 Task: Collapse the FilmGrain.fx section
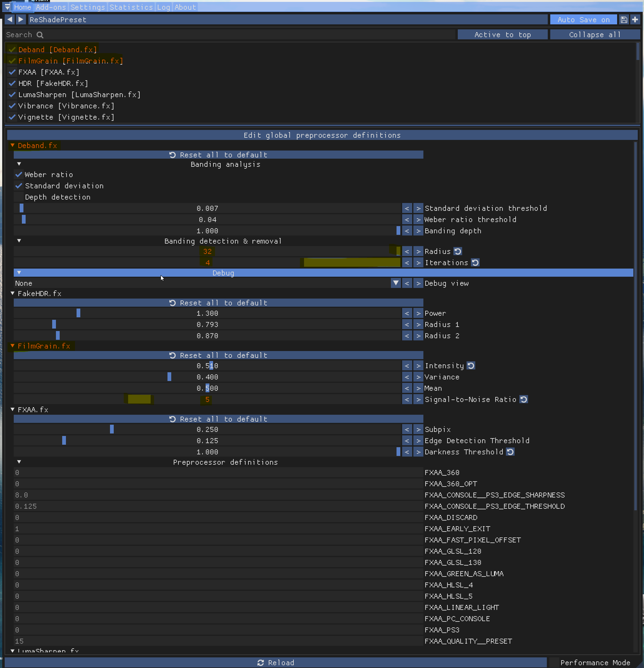click(12, 346)
